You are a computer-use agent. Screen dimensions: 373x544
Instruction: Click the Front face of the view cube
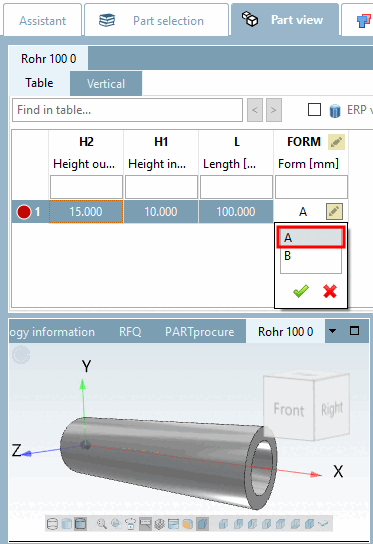click(x=289, y=409)
